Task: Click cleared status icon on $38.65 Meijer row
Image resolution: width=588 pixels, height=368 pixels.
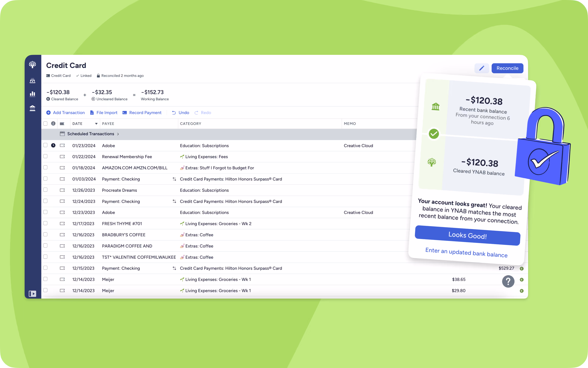Action: click(521, 280)
